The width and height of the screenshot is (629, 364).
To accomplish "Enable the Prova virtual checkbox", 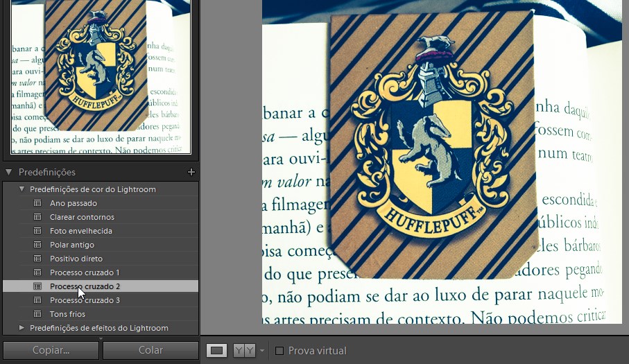I will click(279, 351).
